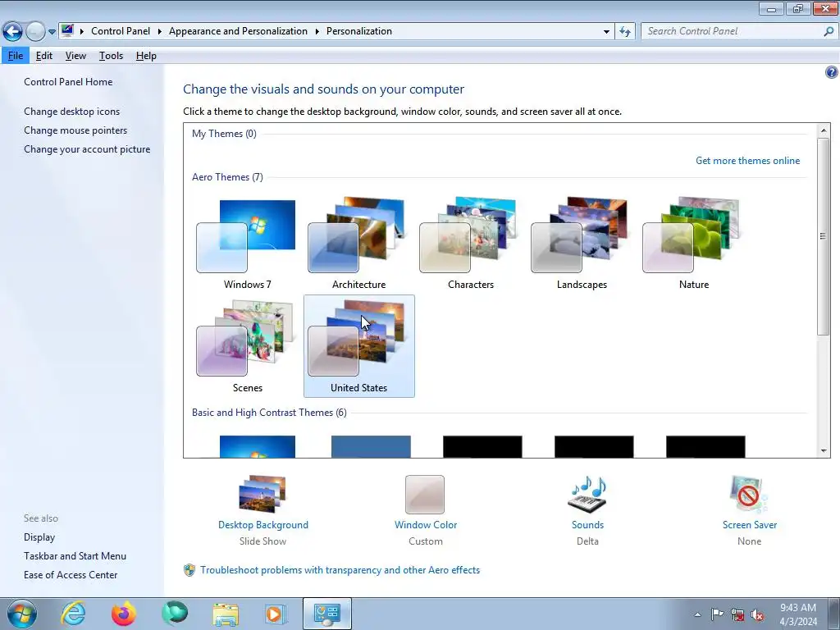Click the Back navigation arrow
Viewport: 840px width, 630px height.
tap(12, 32)
